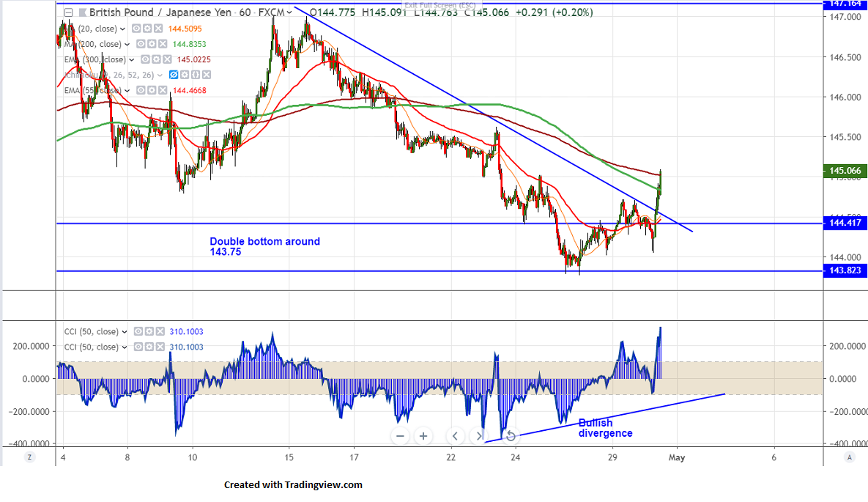Expand the second CCI (50, close) dropdown arrow
The width and height of the screenshot is (868, 502).
[125, 347]
